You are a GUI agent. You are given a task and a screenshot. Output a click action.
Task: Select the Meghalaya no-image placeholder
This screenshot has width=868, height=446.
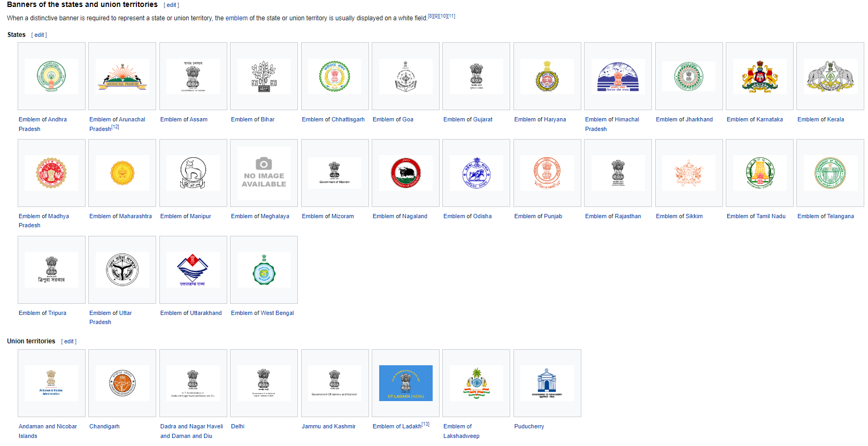click(264, 173)
